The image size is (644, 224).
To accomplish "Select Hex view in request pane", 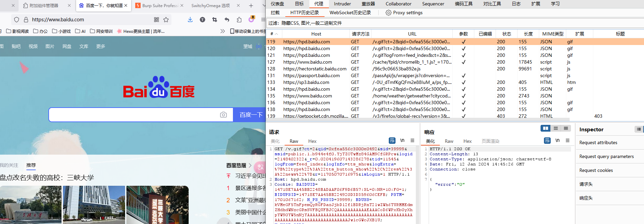I will [312, 141].
